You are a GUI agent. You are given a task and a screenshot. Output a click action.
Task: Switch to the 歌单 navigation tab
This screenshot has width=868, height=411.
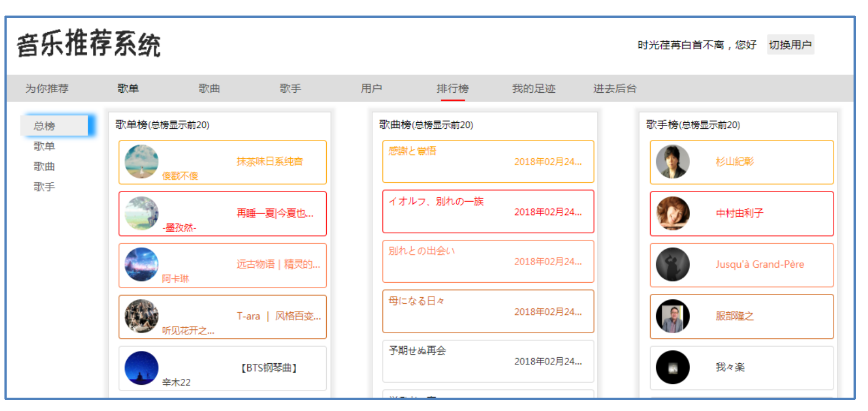pos(128,89)
